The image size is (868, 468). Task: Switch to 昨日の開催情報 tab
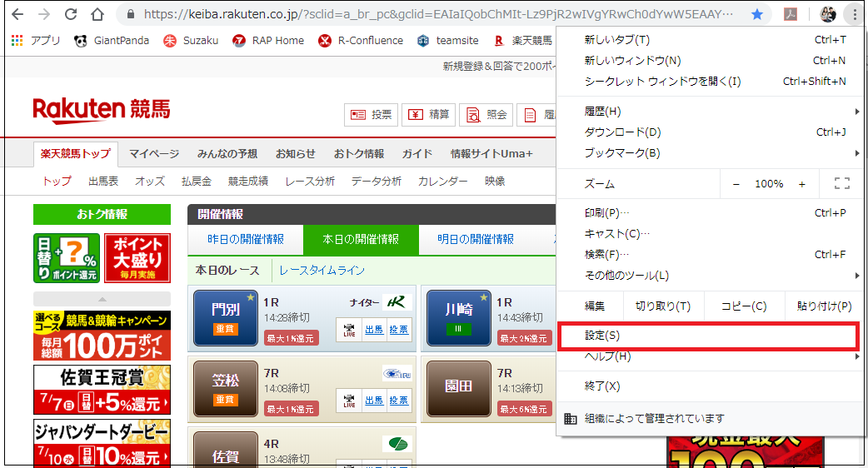click(246, 240)
